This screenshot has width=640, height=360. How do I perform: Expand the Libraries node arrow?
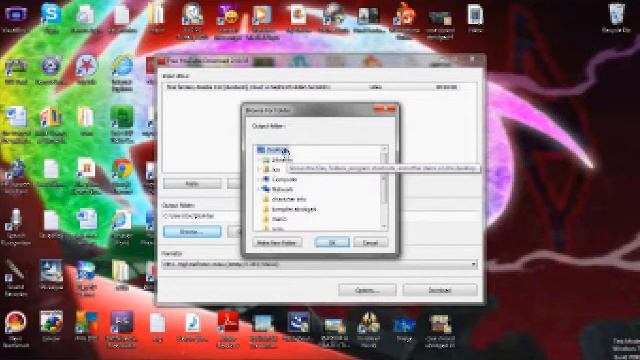[259, 160]
